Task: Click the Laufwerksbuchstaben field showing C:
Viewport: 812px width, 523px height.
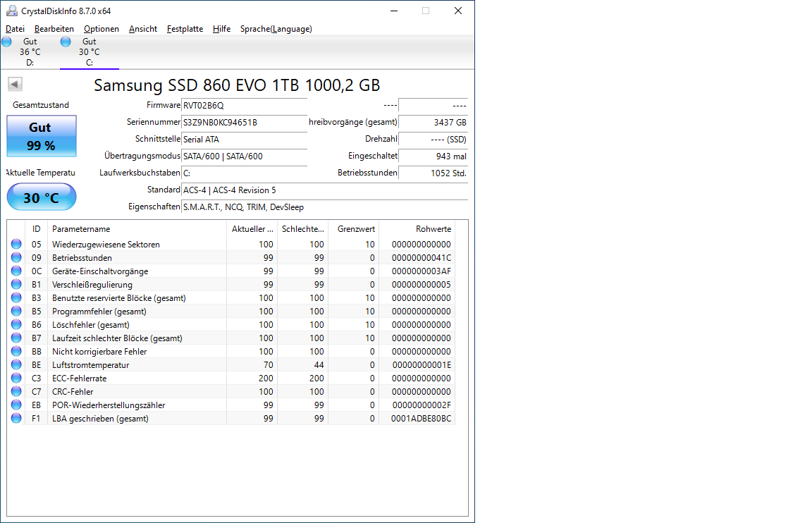Action: (244, 173)
